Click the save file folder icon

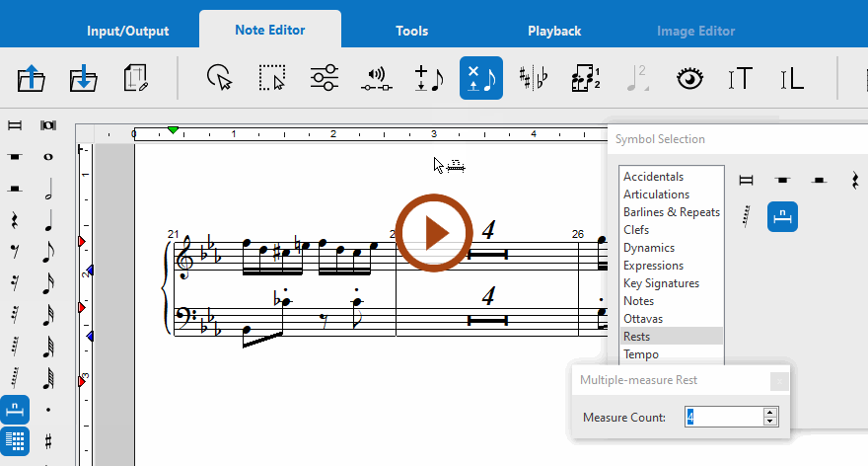pyautogui.click(x=83, y=78)
